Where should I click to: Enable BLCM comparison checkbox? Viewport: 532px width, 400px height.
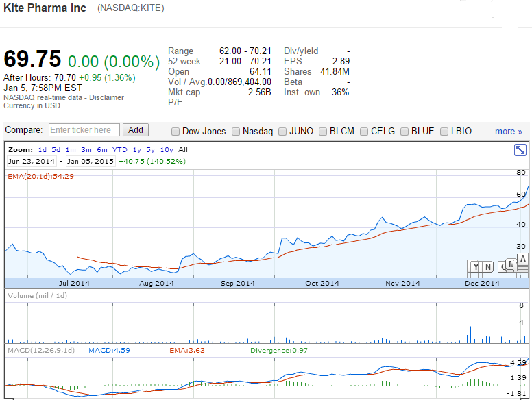click(323, 132)
